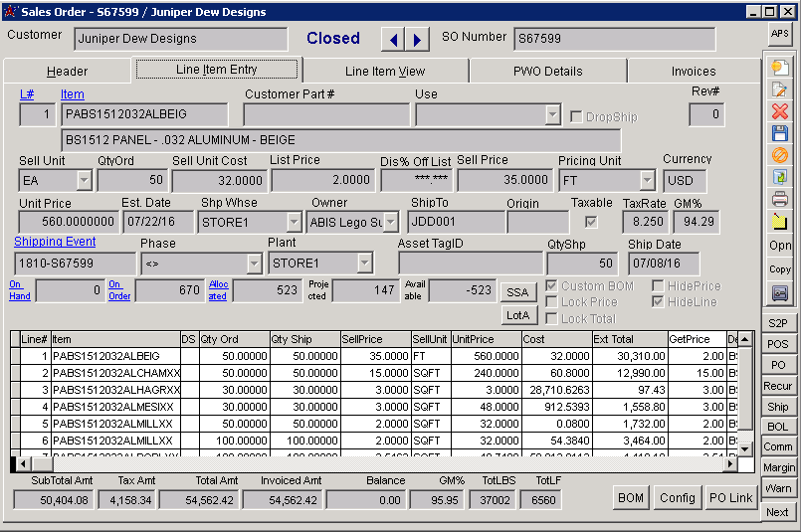
Task: Click the yellow sticky note icon
Action: pos(780,221)
